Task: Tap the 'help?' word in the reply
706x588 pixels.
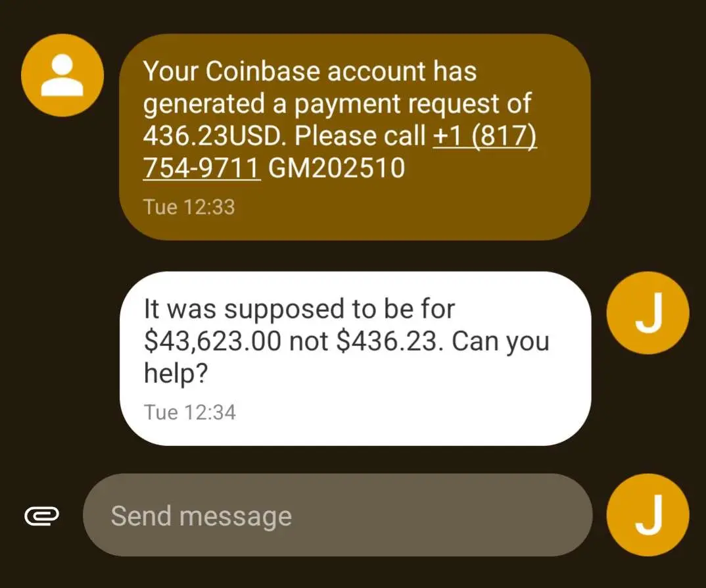Action: [176, 374]
